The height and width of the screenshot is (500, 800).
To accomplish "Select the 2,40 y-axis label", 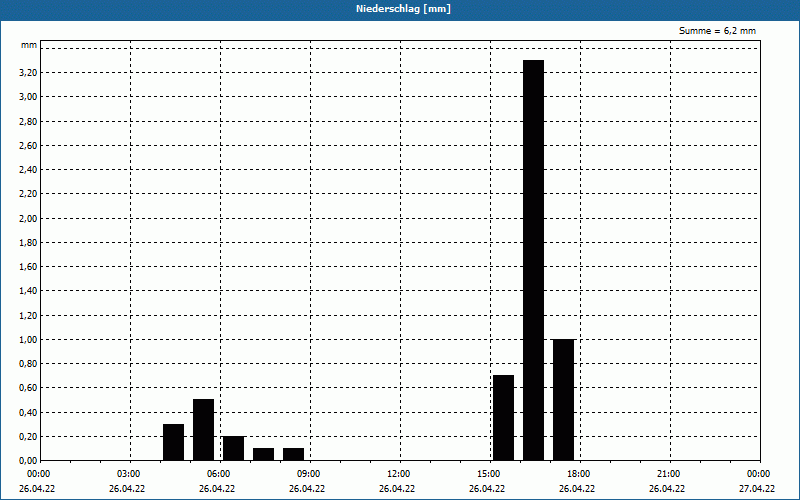I will pos(28,170).
